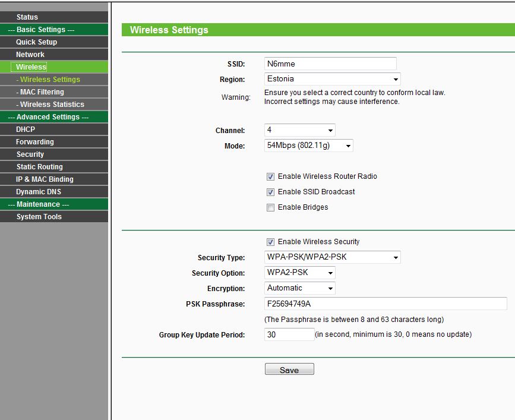This screenshot has width=515, height=420.
Task: Click the Group Key Update Period field
Action: pyautogui.click(x=289, y=334)
